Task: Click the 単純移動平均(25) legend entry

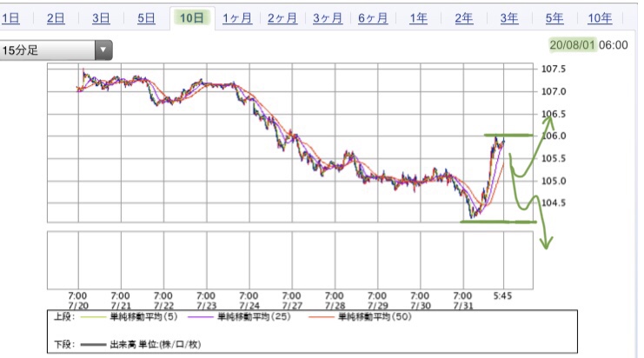Action: point(254,316)
